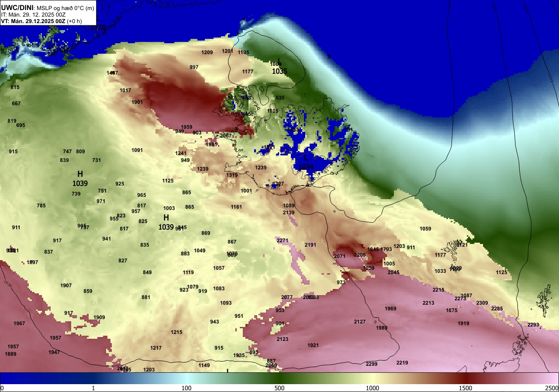Click the 1959 height value

(x=186, y=127)
